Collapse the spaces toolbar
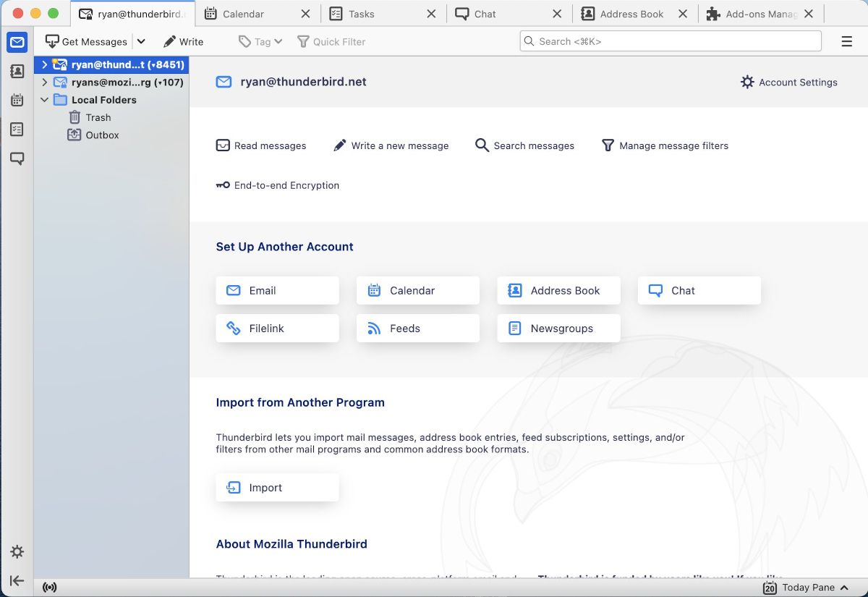 click(x=17, y=580)
